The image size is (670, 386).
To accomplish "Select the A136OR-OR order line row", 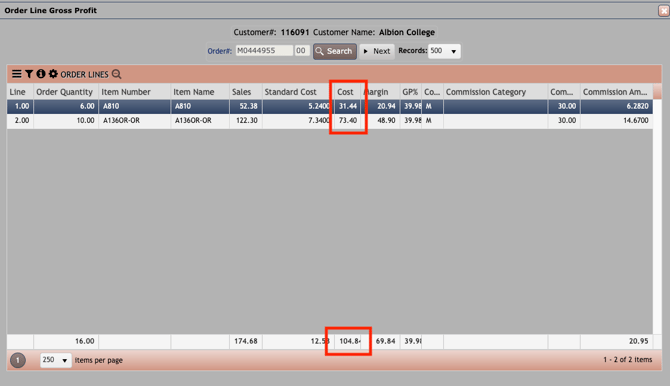I will click(329, 121).
